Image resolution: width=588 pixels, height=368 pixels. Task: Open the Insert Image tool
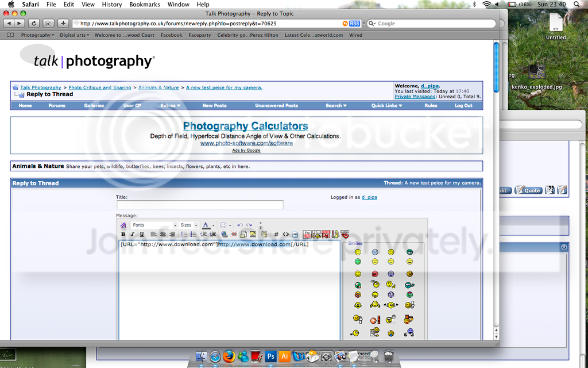(x=253, y=234)
